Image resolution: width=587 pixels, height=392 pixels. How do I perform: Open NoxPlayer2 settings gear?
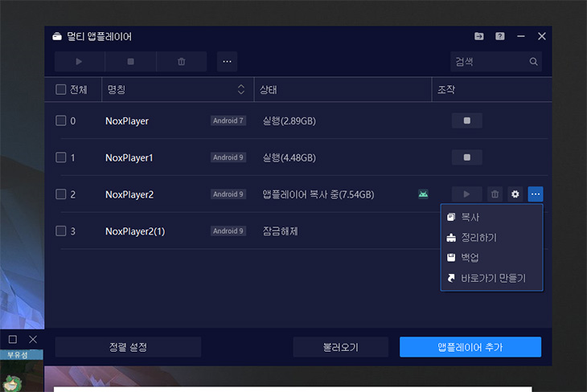(515, 194)
